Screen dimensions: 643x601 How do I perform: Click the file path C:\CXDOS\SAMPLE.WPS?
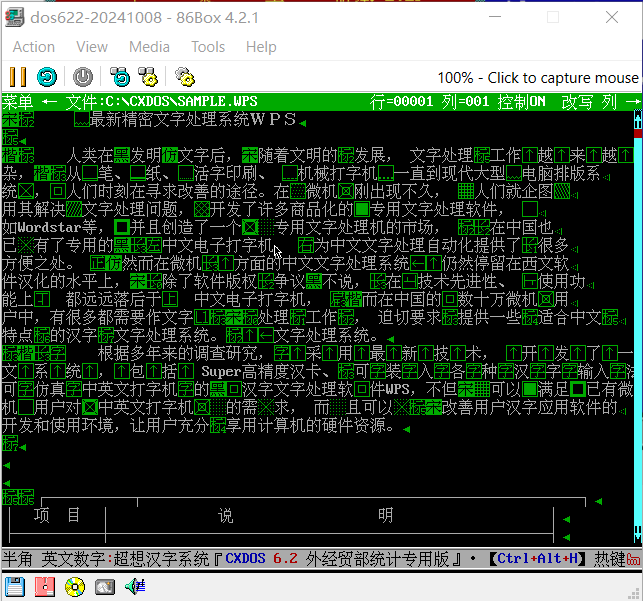[181, 102]
